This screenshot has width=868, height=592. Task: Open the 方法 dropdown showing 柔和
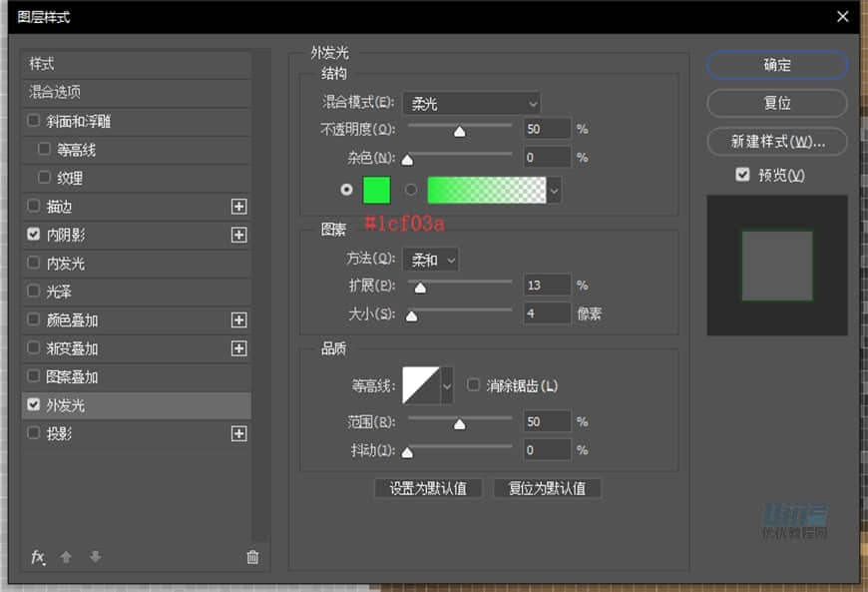(430, 260)
